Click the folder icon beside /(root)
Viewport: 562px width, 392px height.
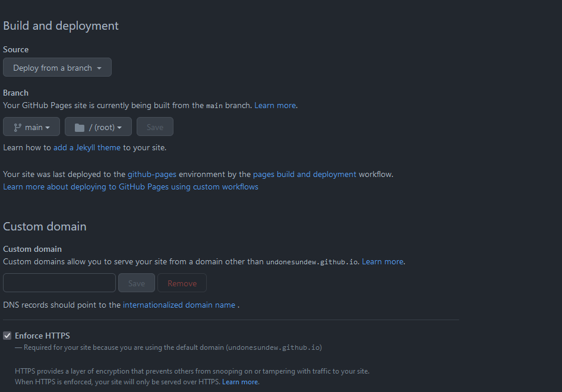[x=79, y=127]
